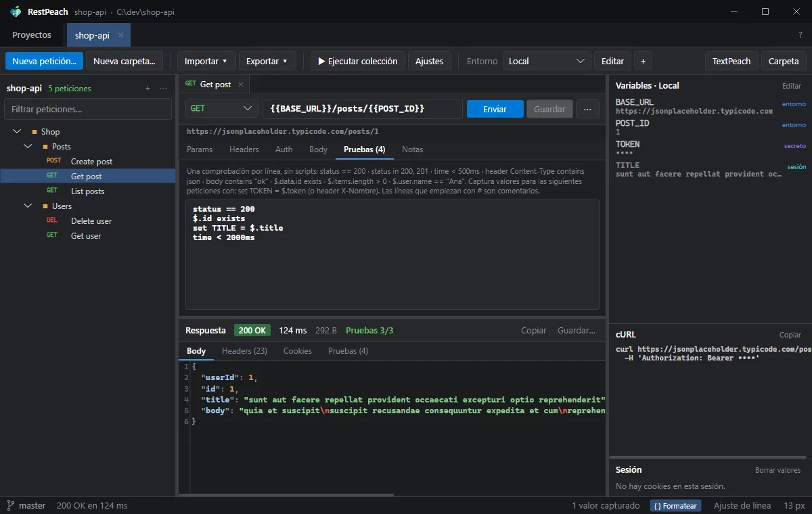Click the Carpeta button
This screenshot has height=514, width=812.
(784, 61)
